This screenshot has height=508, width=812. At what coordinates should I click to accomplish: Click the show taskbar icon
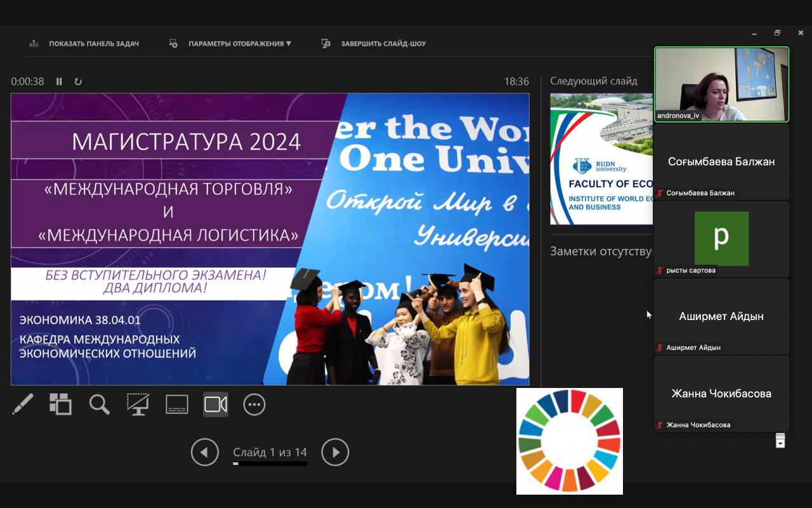pyautogui.click(x=34, y=44)
